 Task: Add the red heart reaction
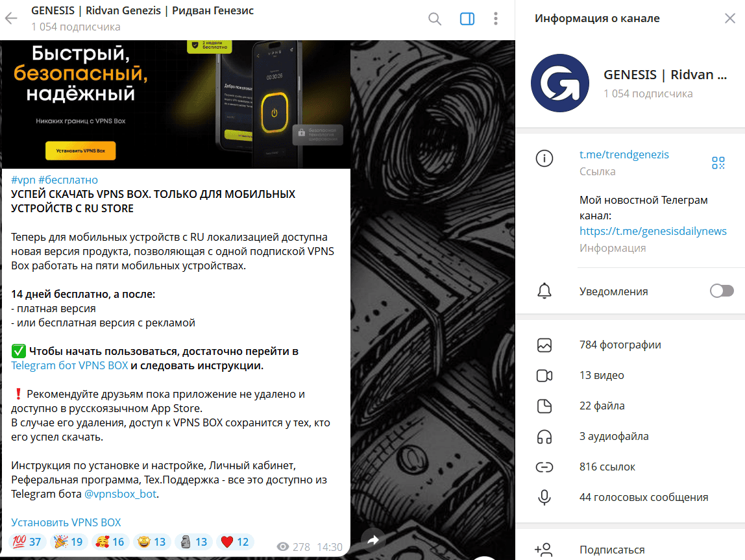point(234,542)
